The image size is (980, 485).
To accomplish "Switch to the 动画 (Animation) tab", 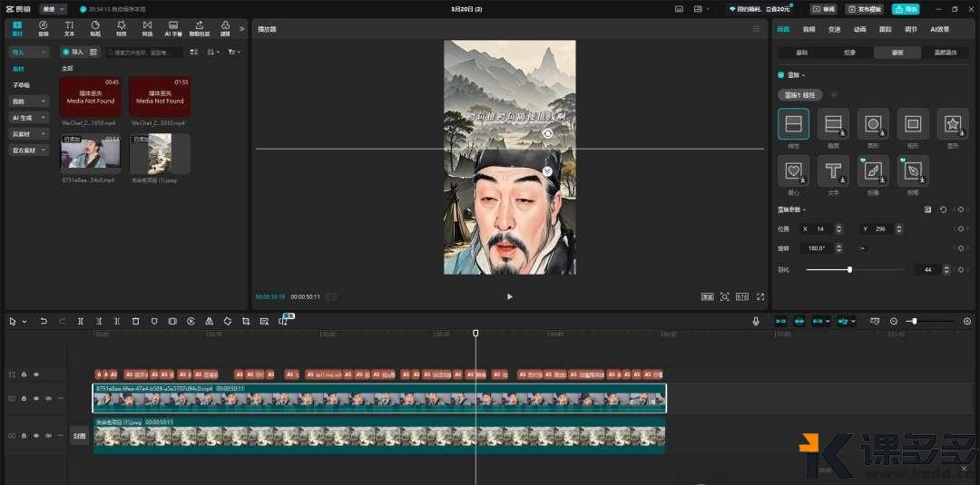I will 858,29.
